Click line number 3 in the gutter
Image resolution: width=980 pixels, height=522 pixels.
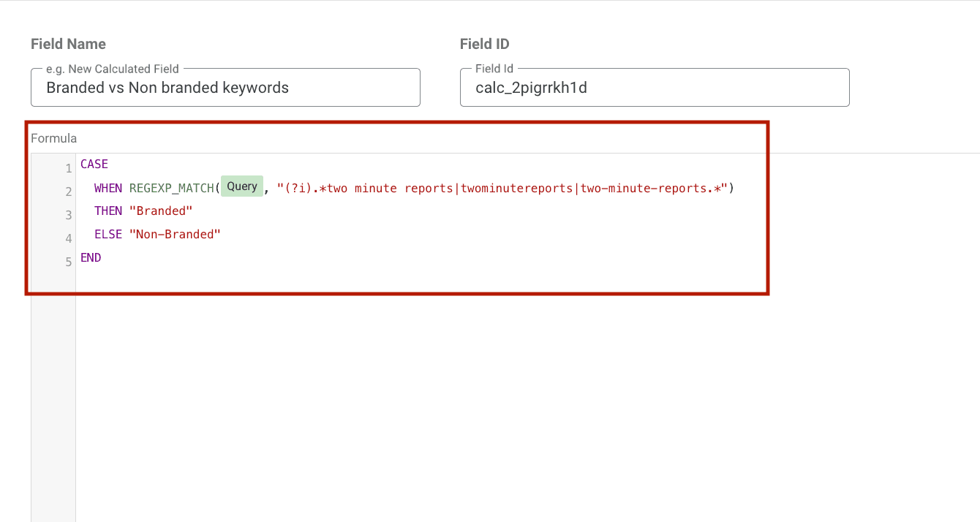point(68,214)
